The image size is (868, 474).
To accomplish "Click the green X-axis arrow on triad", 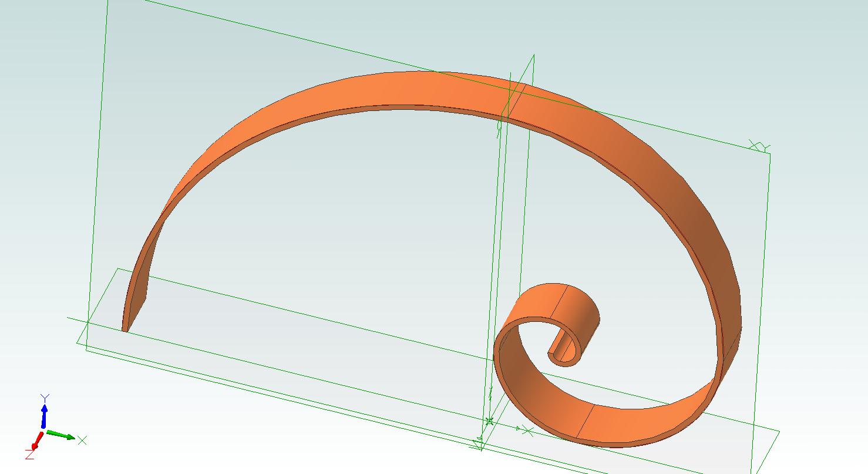I will 61,435.
